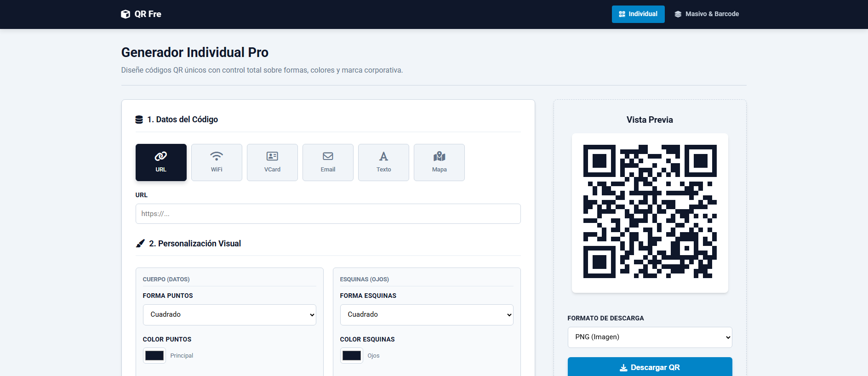Click the WiFi signal icon

pyautogui.click(x=217, y=156)
